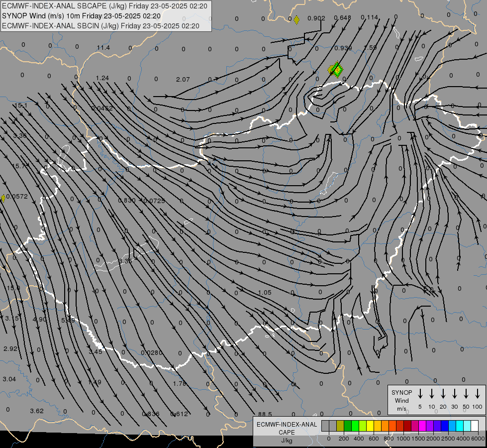Click the 6000 tick label on CAPE scale

[479, 439]
